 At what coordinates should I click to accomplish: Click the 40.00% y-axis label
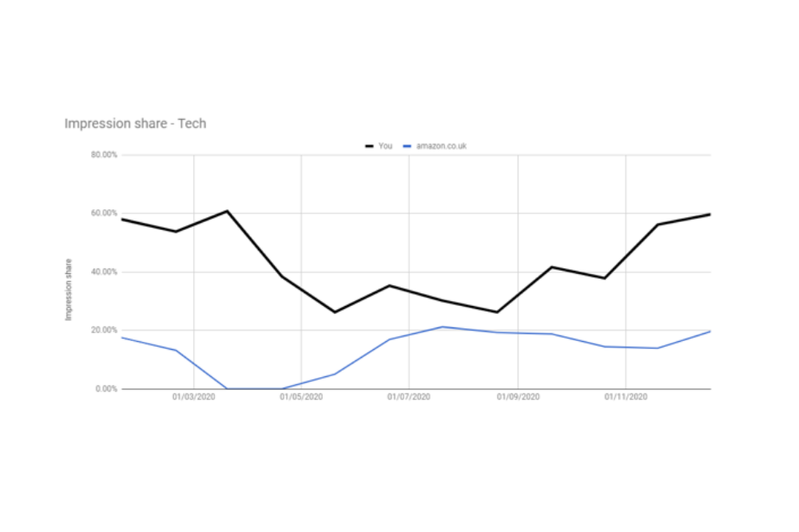[x=104, y=272]
